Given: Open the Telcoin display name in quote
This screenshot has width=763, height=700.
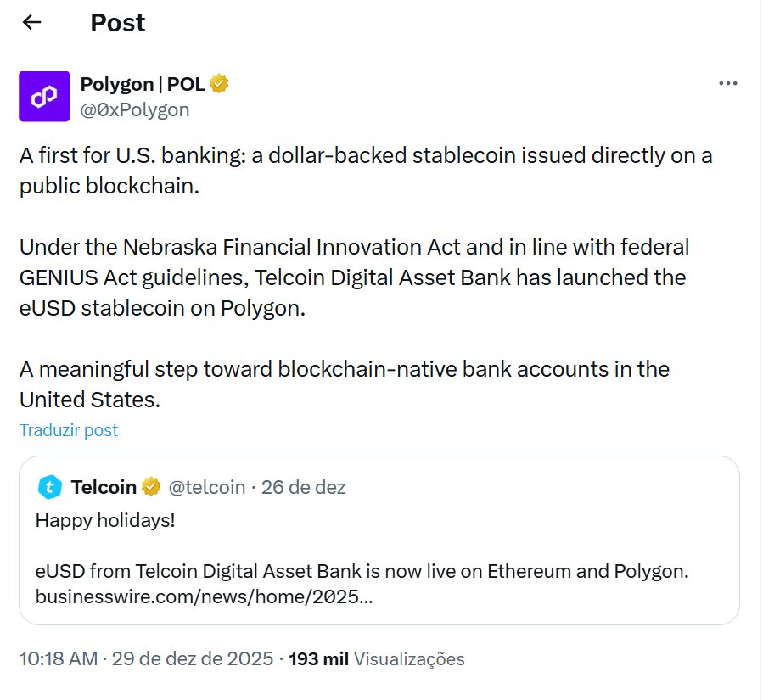Looking at the screenshot, I should (104, 487).
